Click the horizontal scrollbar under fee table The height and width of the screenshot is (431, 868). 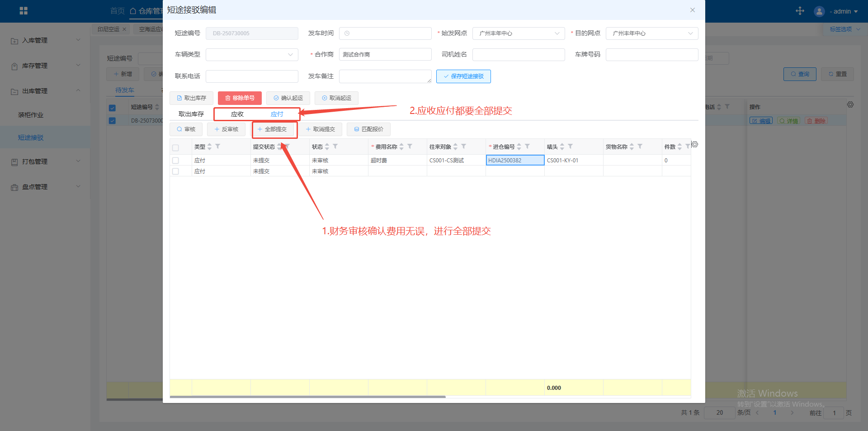coord(307,397)
